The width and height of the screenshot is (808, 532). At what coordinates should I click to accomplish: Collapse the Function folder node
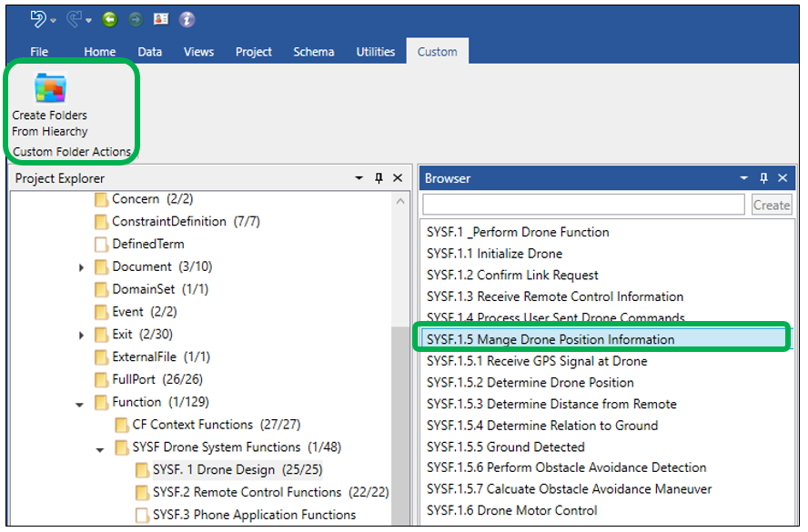(x=81, y=403)
